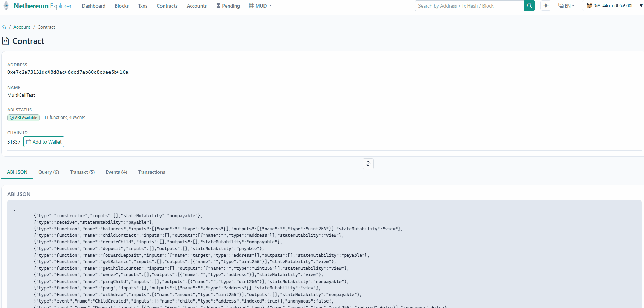Go to Blocks in the navigation bar
The image size is (644, 308).
click(121, 6)
